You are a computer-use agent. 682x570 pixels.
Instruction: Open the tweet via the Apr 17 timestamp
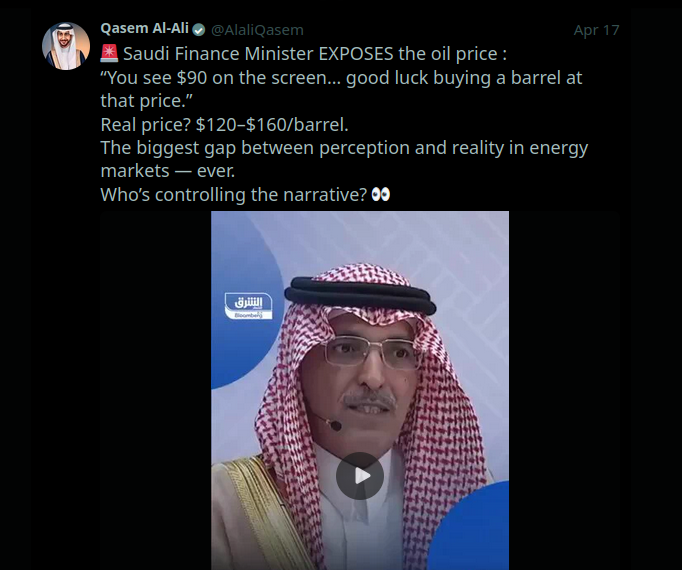pos(596,30)
